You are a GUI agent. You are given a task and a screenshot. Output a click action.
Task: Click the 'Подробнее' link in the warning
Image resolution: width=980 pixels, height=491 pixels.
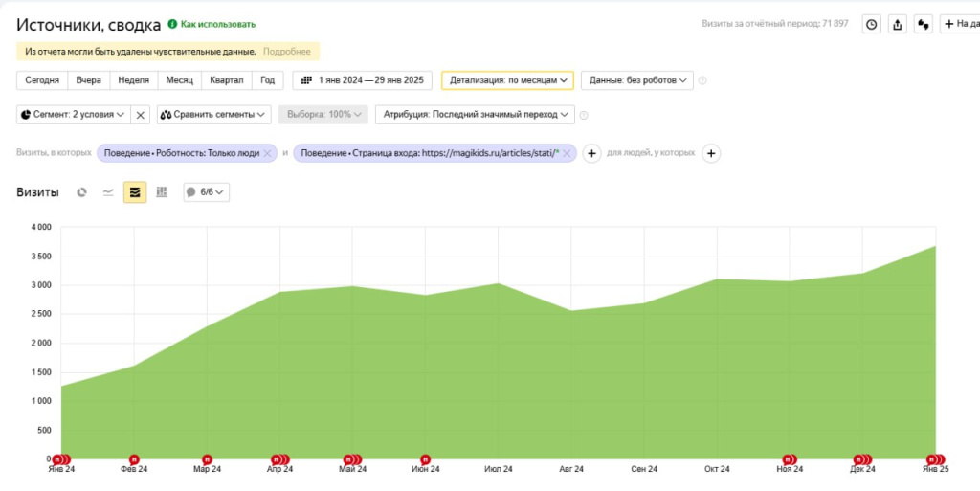286,51
